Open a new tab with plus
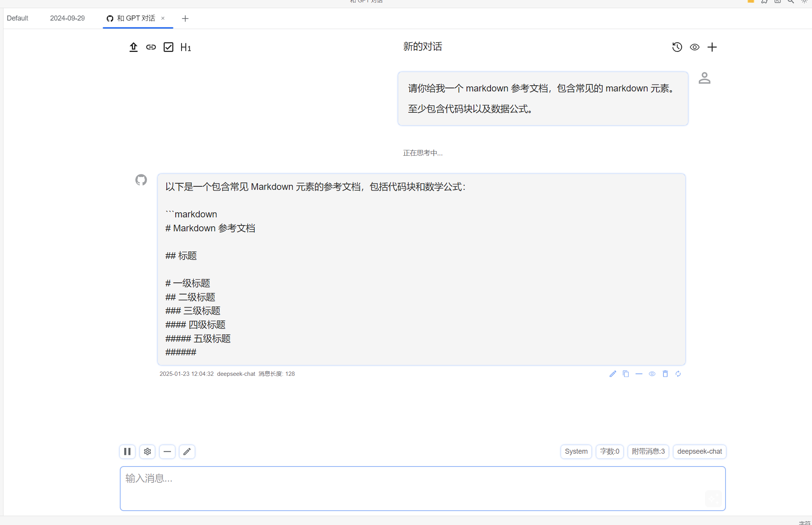 coord(185,19)
